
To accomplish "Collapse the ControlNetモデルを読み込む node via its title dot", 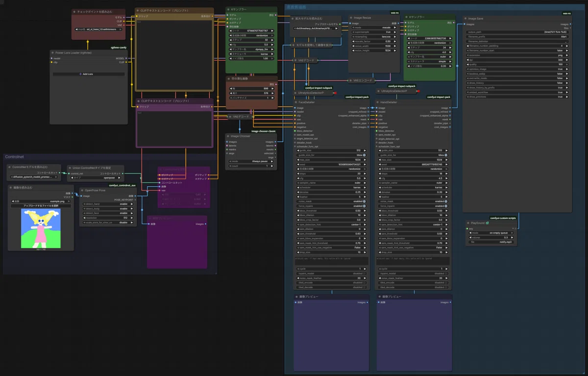I will [10, 167].
